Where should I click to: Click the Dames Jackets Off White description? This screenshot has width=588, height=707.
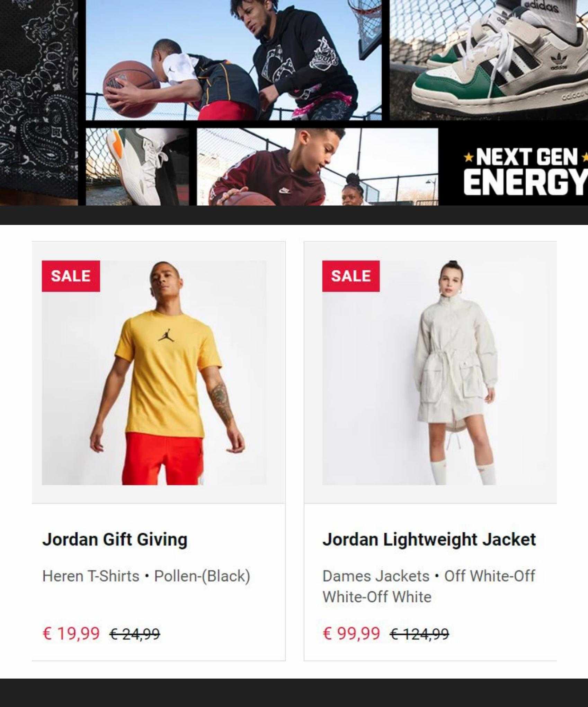point(429,586)
